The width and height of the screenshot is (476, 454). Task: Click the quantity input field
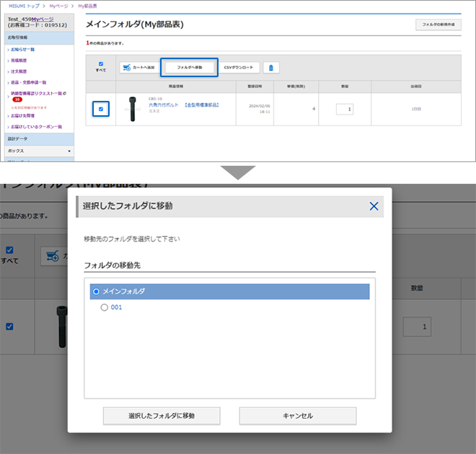pyautogui.click(x=344, y=109)
